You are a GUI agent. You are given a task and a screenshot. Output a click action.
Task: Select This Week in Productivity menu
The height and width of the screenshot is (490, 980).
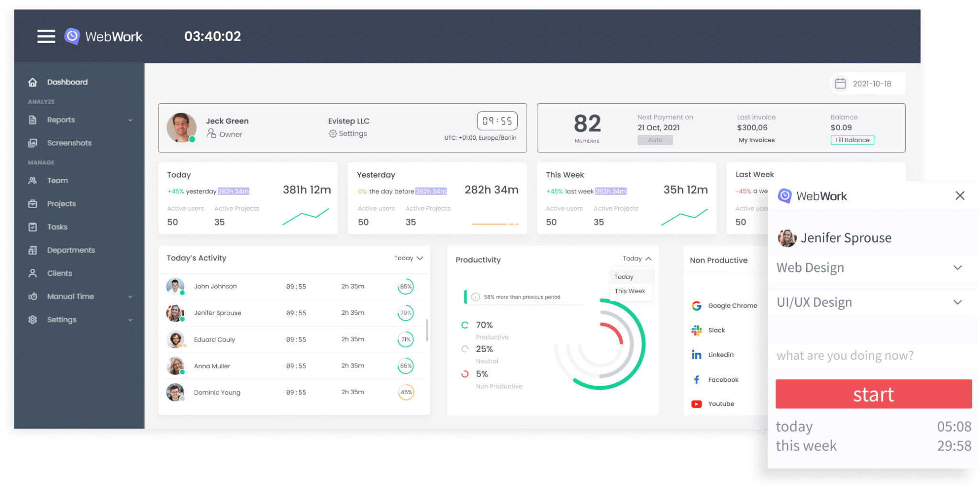pos(630,291)
